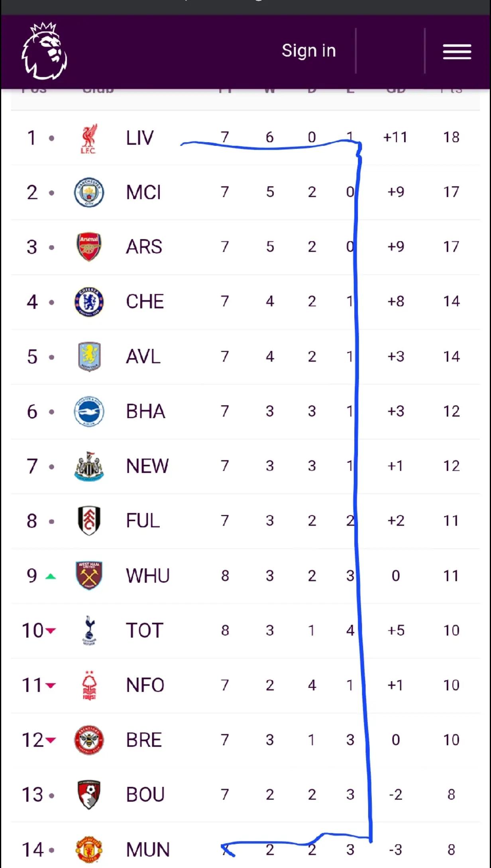
Task: Tap the Aston Villa badge
Action: [89, 356]
